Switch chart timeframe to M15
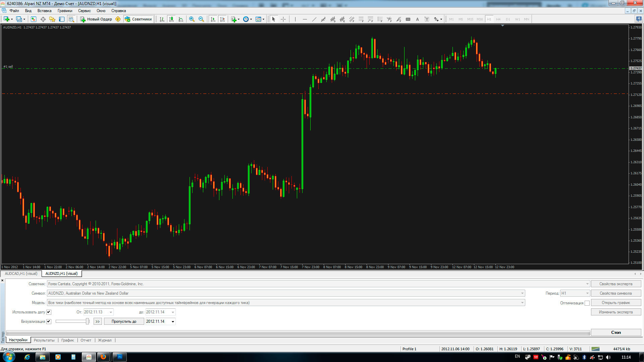 click(x=470, y=19)
